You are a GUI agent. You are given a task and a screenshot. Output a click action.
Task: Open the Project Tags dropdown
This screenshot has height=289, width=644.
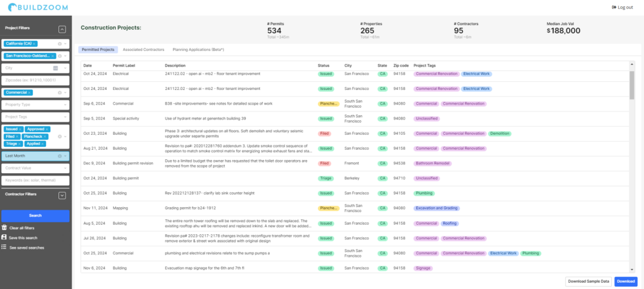(x=35, y=116)
